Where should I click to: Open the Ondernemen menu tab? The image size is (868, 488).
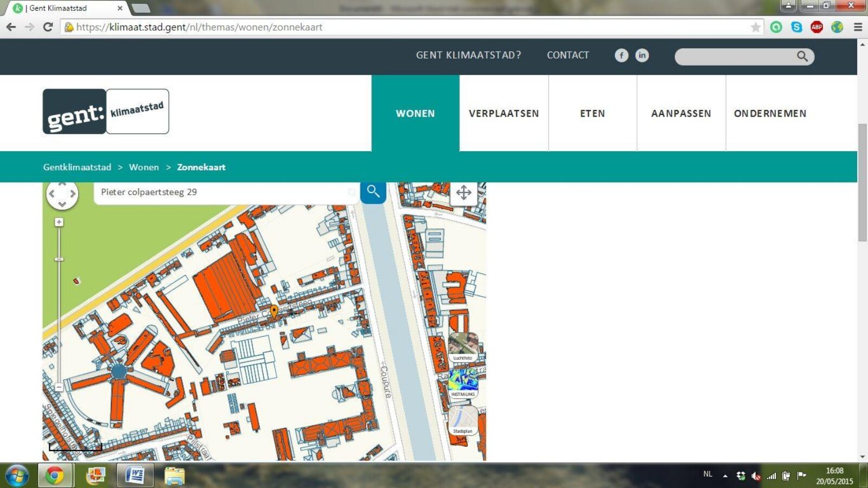770,113
